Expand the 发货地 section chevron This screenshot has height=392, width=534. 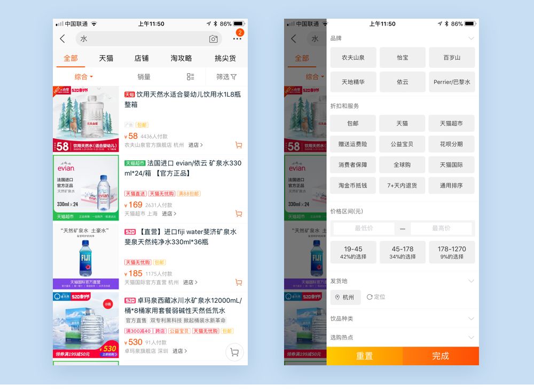coord(471,281)
